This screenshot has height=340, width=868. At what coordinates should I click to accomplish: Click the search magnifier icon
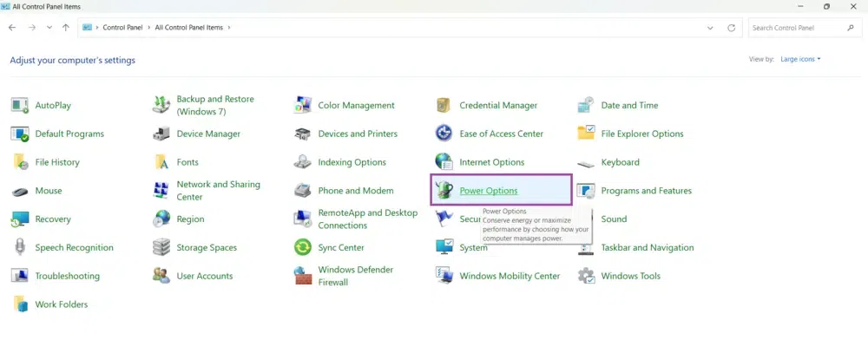[x=851, y=28]
